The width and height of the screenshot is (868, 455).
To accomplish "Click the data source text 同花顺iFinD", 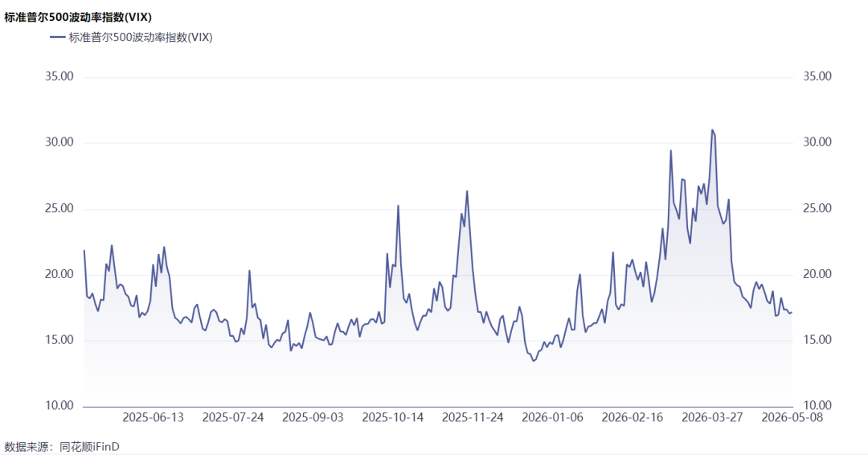I will 89,446.
